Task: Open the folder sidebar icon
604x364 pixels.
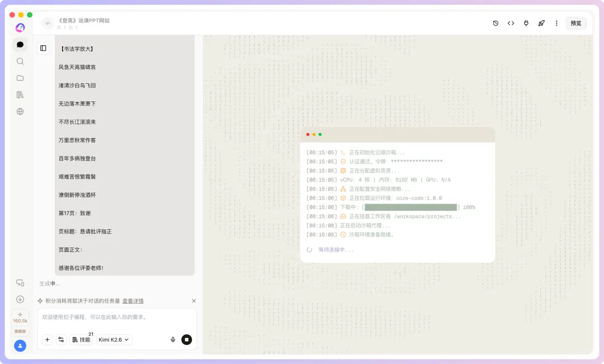Action: coord(20,78)
